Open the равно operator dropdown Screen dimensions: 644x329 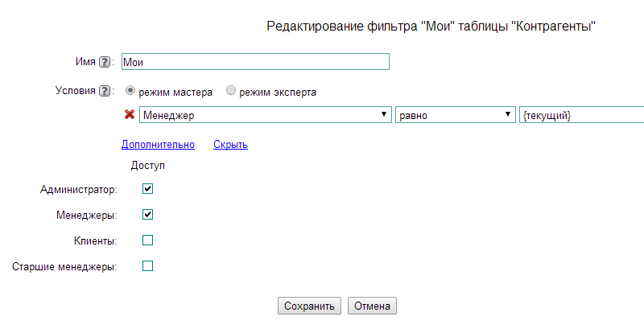coord(455,115)
